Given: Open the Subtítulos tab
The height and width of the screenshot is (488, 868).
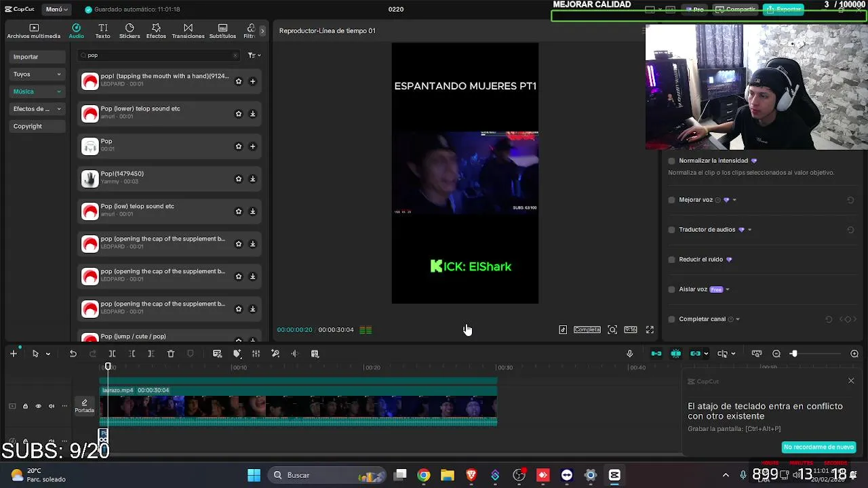Looking at the screenshot, I should 222,31.
